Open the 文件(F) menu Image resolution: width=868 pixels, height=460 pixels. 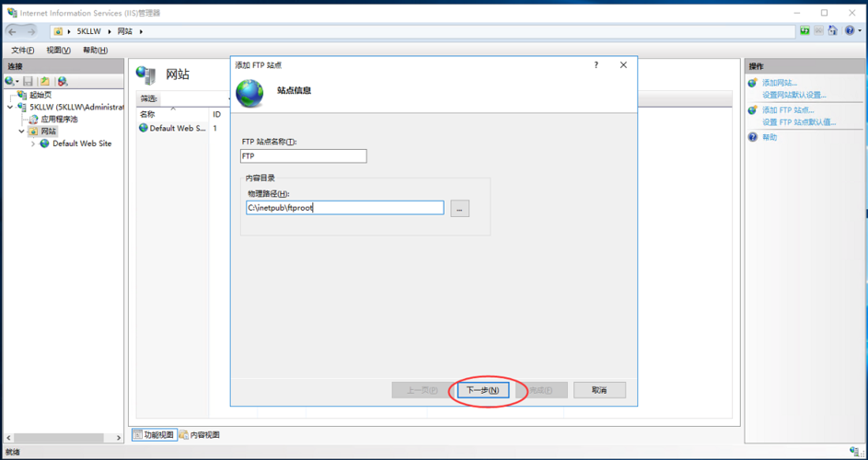23,50
